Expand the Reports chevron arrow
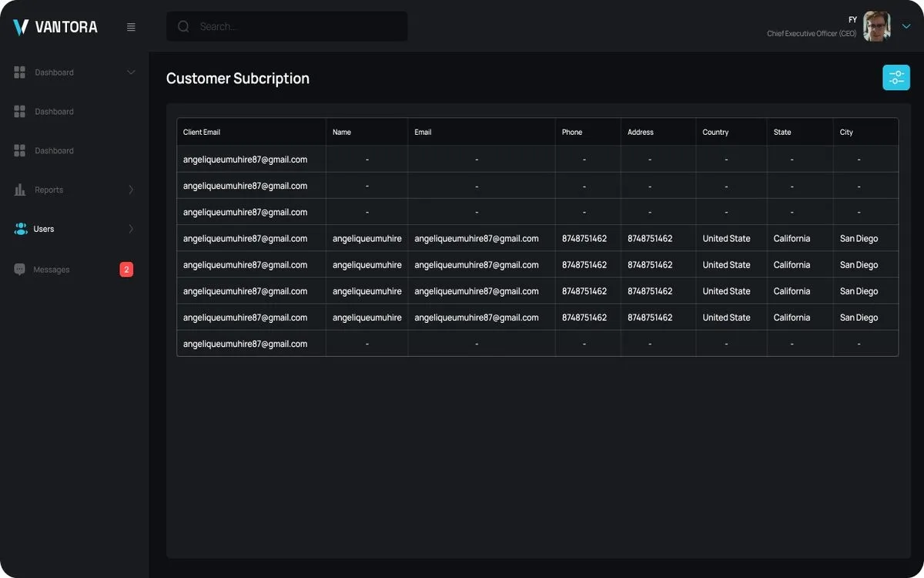 131,190
